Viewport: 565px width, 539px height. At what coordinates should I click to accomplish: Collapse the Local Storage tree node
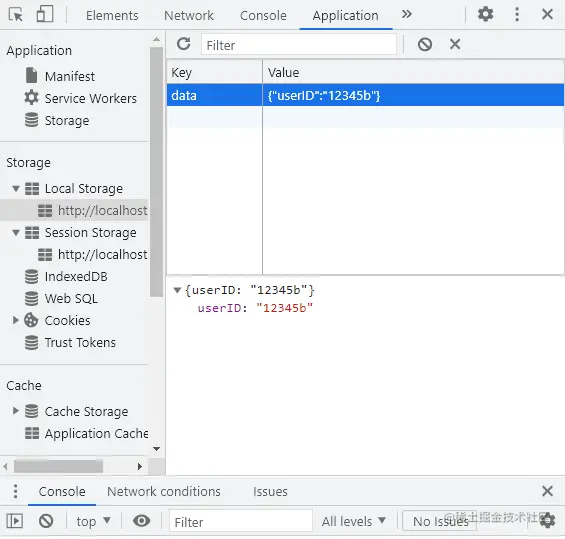tap(16, 188)
